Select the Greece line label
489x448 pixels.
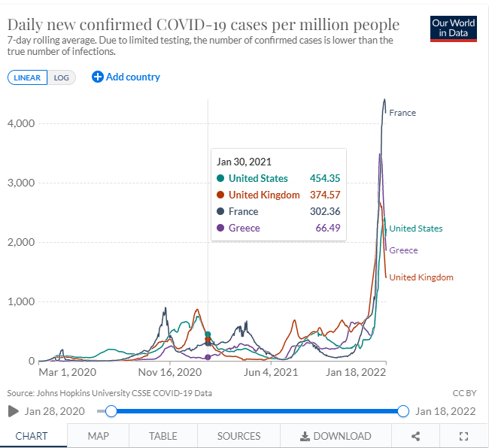pyautogui.click(x=403, y=250)
